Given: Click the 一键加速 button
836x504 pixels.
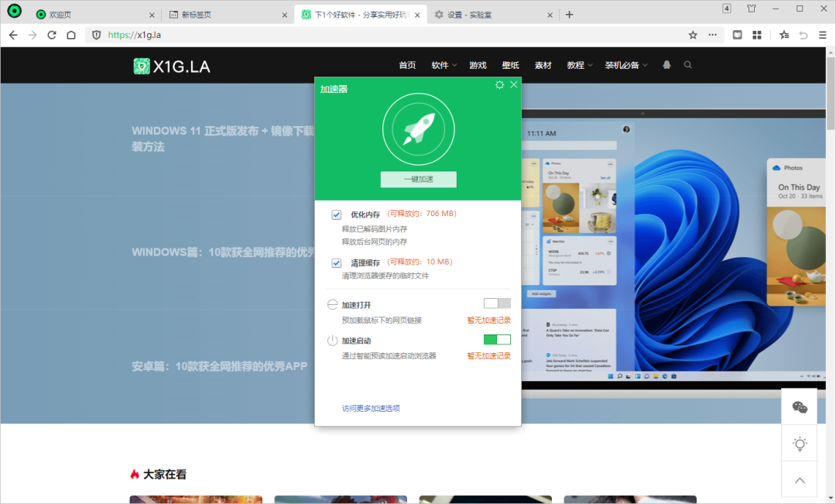Looking at the screenshot, I should coord(419,179).
